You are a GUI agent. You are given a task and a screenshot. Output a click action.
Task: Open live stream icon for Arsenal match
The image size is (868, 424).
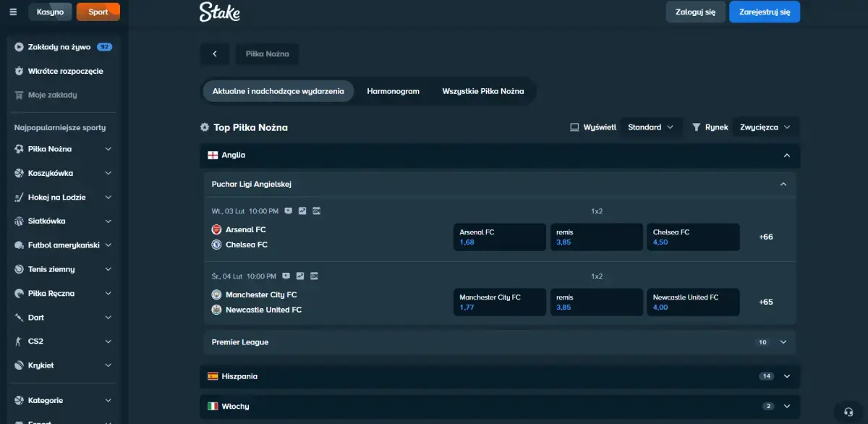click(288, 211)
